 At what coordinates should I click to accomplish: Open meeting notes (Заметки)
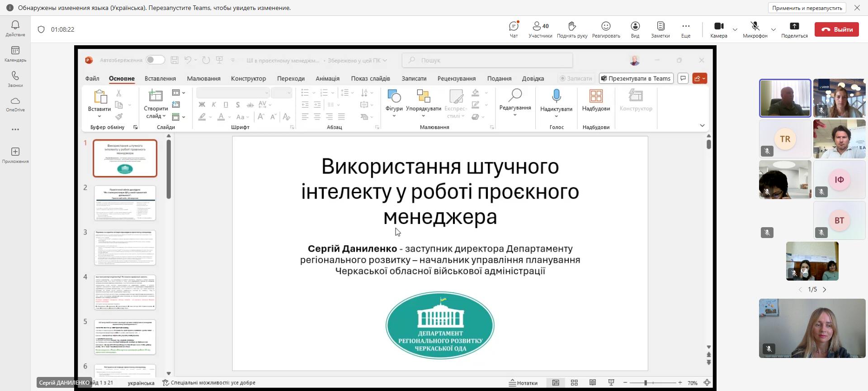pos(660,29)
